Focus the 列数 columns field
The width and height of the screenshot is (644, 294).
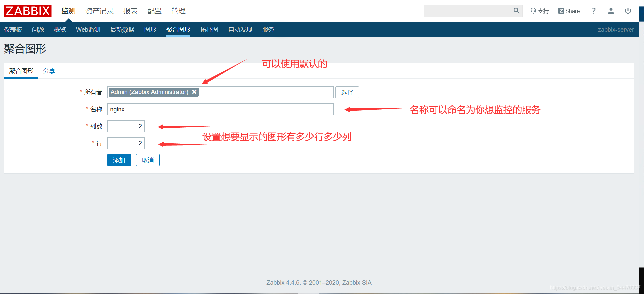pos(126,126)
